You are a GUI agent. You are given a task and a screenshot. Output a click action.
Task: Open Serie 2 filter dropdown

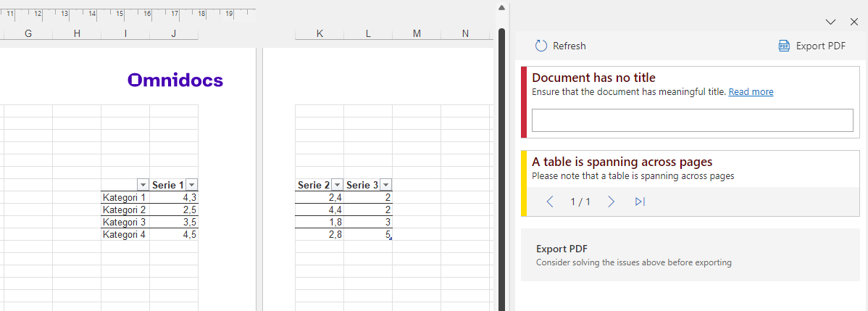click(337, 185)
